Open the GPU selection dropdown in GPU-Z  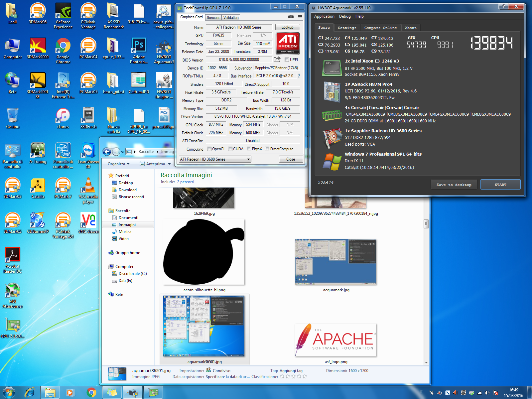tap(215, 159)
